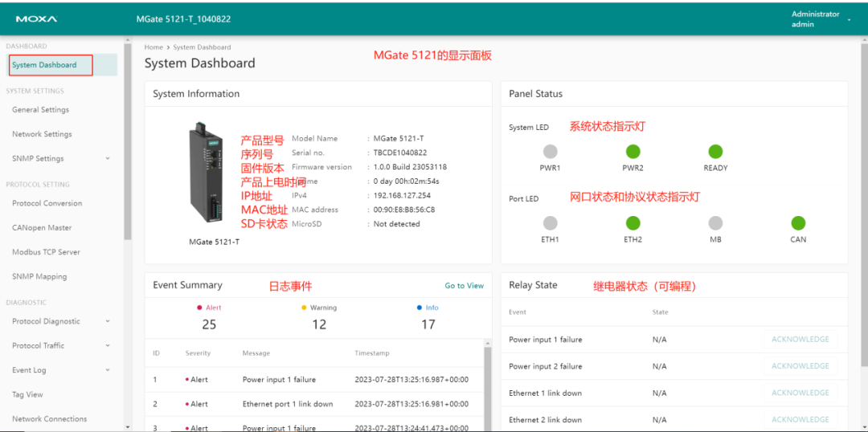Expand the Event Log submenu
868x432 pixels.
pos(108,369)
